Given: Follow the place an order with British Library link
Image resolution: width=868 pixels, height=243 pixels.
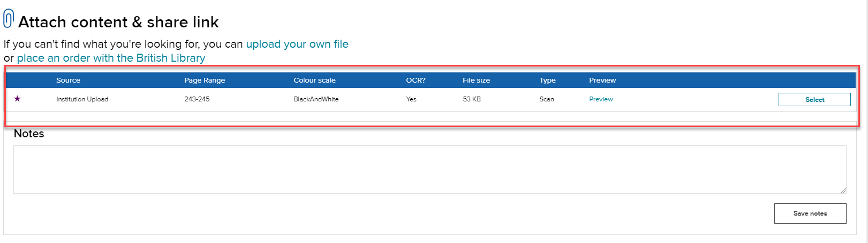Looking at the screenshot, I should [111, 58].
